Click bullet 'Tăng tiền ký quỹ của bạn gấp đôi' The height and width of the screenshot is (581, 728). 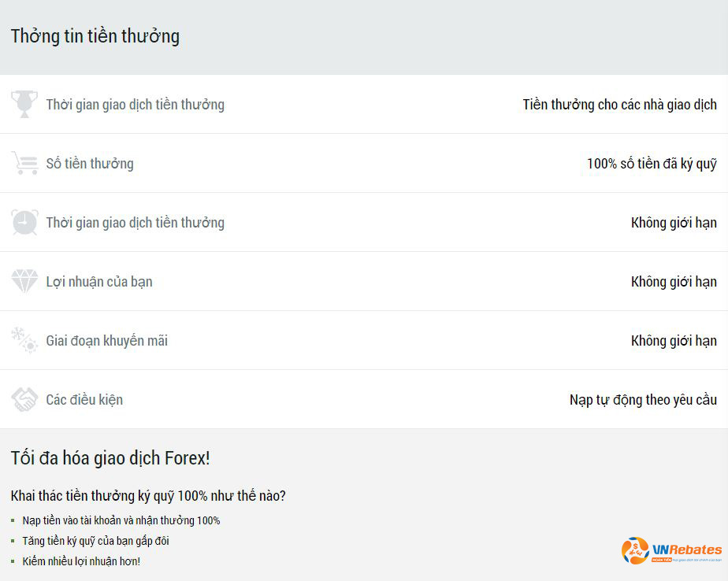pyautogui.click(x=95, y=541)
